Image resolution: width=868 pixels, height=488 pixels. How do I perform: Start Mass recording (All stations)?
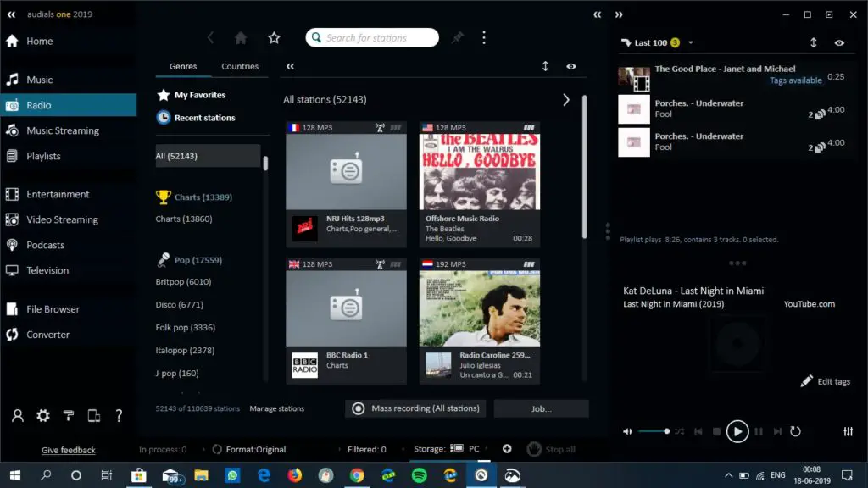415,408
